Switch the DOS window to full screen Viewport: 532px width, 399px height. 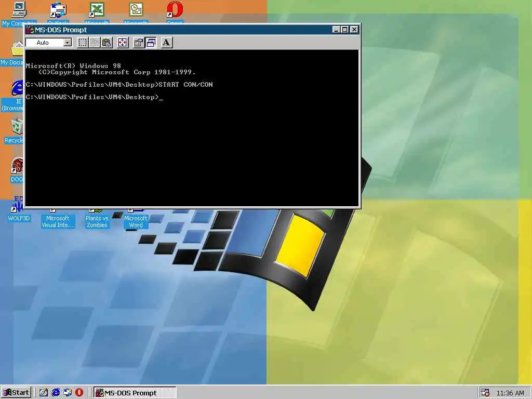[123, 43]
